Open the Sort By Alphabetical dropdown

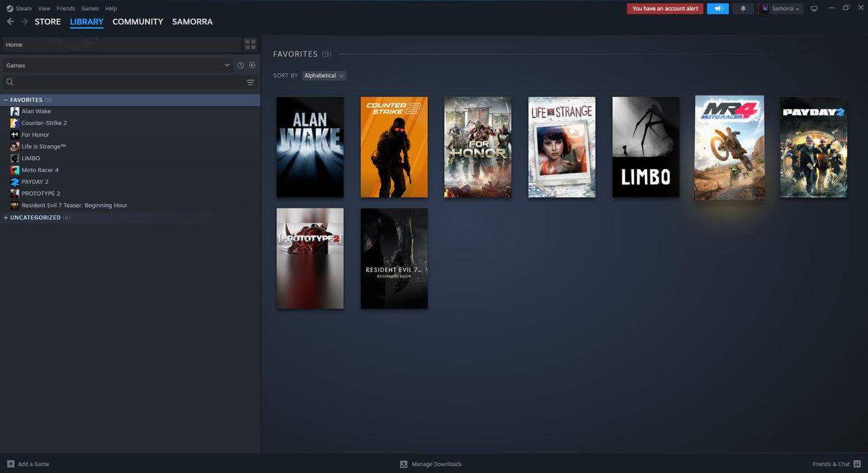pos(324,75)
